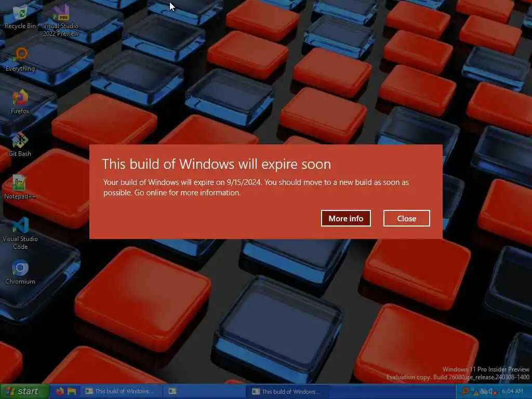Launch Firefox from the quick launch bar
Viewport: 532px width, 399px height.
pos(60,392)
